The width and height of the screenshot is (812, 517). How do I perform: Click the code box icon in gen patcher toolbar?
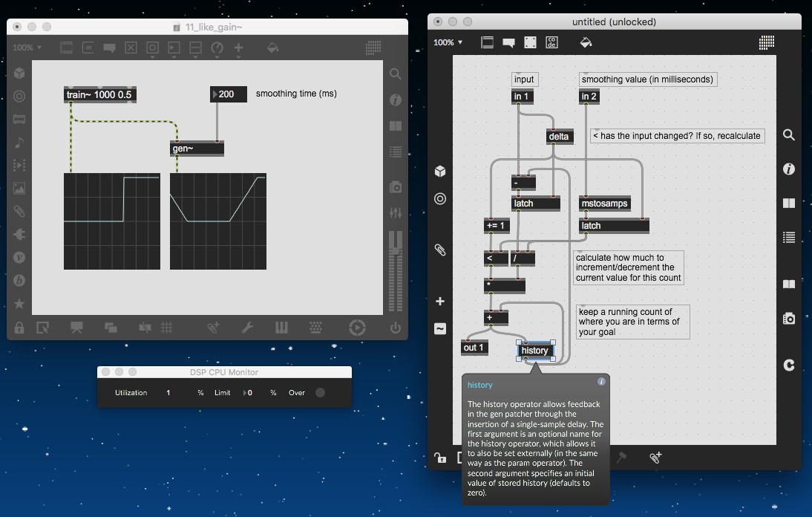click(x=552, y=42)
